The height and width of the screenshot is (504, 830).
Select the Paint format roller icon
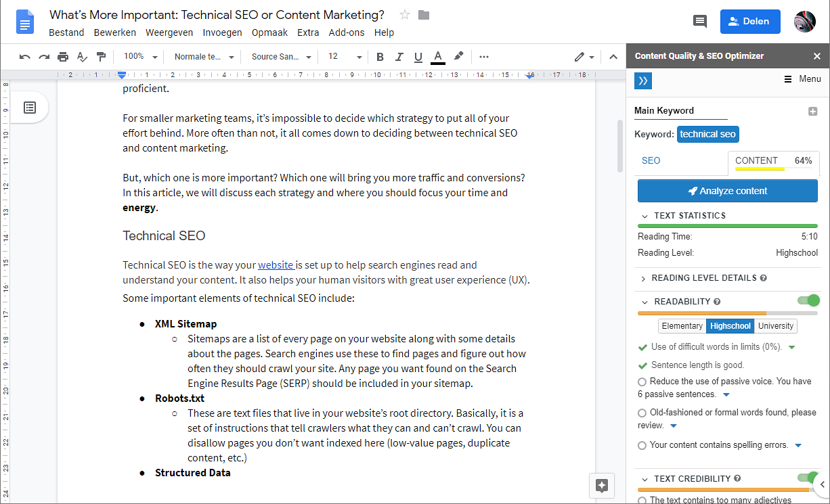(101, 57)
